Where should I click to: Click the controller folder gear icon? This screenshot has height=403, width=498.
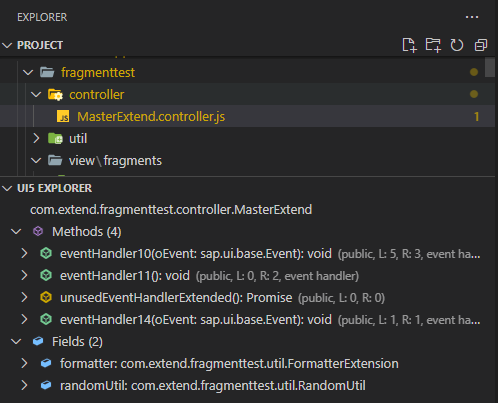pos(55,95)
